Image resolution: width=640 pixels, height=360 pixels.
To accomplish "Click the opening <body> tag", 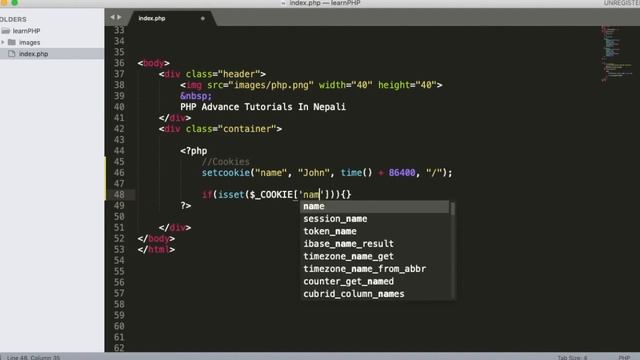I will (x=153, y=63).
